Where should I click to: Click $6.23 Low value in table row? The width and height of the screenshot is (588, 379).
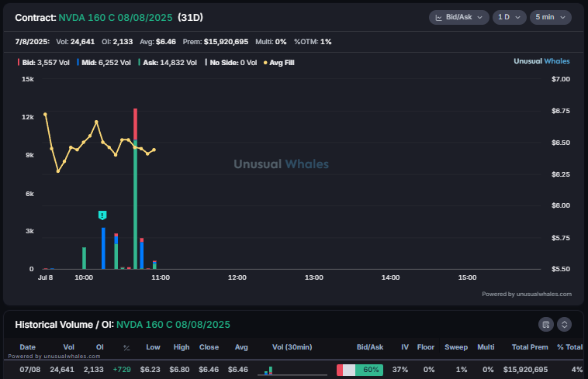[150, 370]
